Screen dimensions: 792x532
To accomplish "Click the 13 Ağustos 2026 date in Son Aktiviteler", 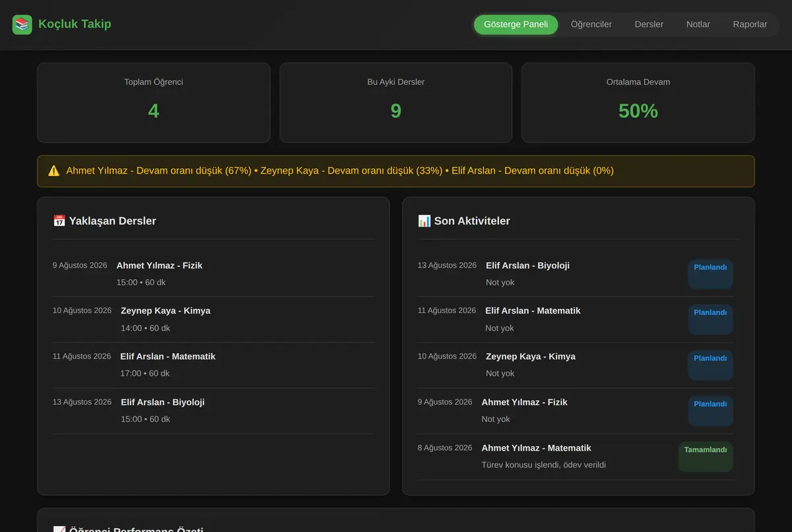I will point(447,265).
